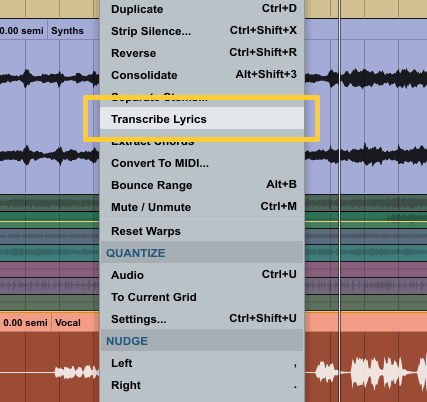This screenshot has width=427, height=402.
Task: Open quantize Settings dialog
Action: tap(202, 319)
